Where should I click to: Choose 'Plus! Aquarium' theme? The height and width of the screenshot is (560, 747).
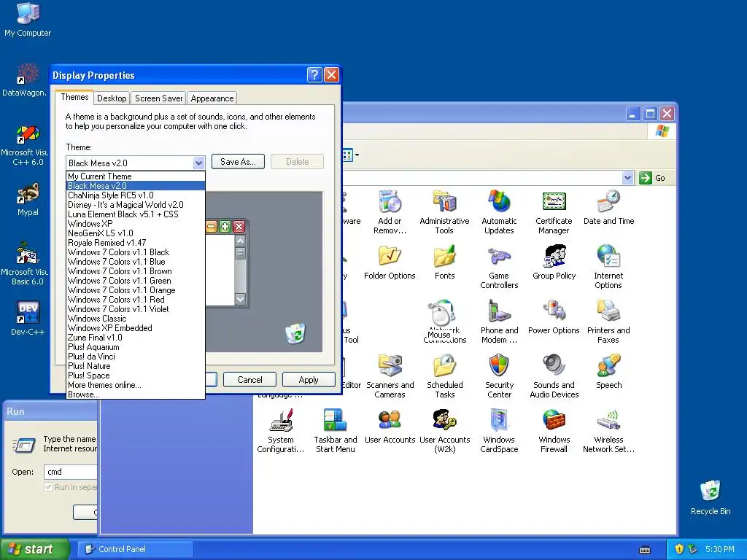tap(135, 347)
